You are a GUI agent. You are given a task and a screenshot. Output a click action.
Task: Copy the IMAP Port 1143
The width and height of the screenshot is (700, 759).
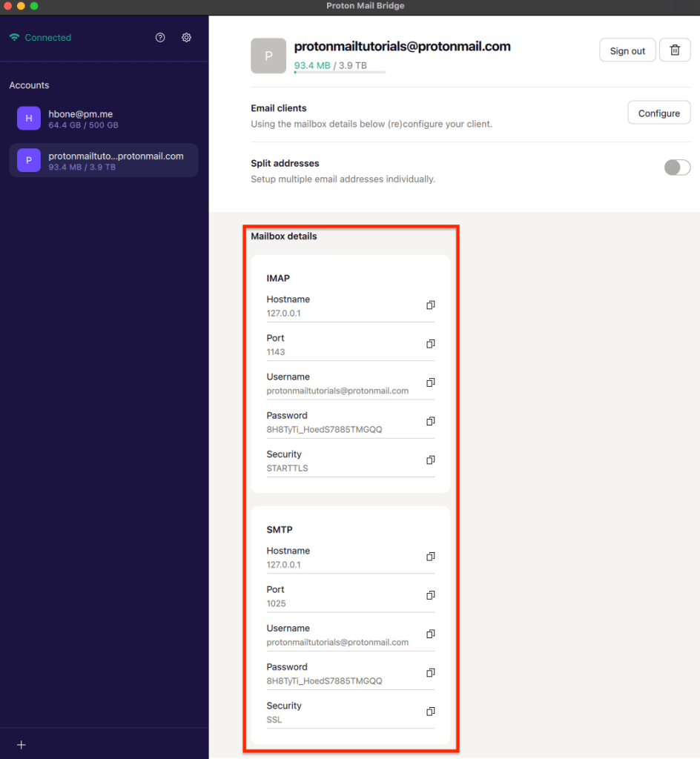click(x=430, y=344)
